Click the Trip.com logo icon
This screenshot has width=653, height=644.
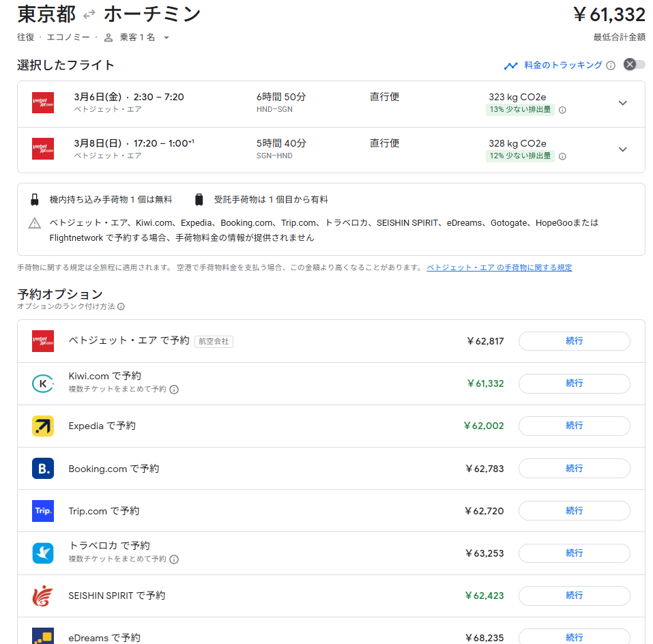43,511
